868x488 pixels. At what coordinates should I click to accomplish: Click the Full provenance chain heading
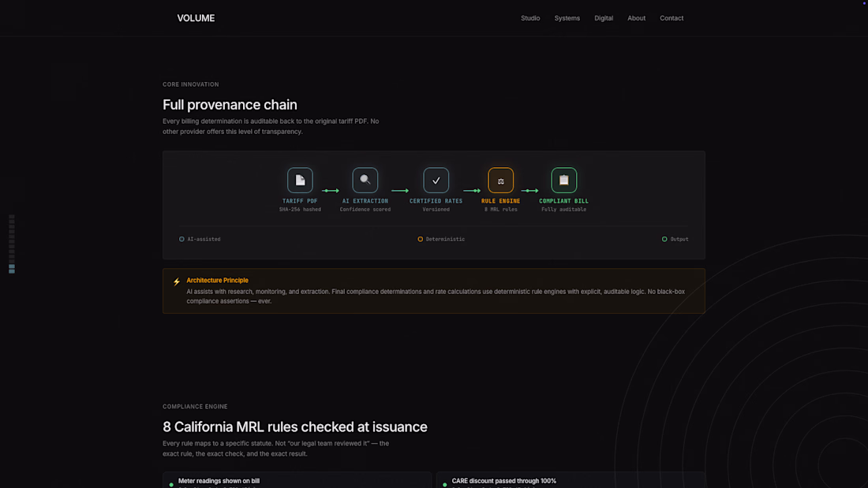tap(230, 105)
